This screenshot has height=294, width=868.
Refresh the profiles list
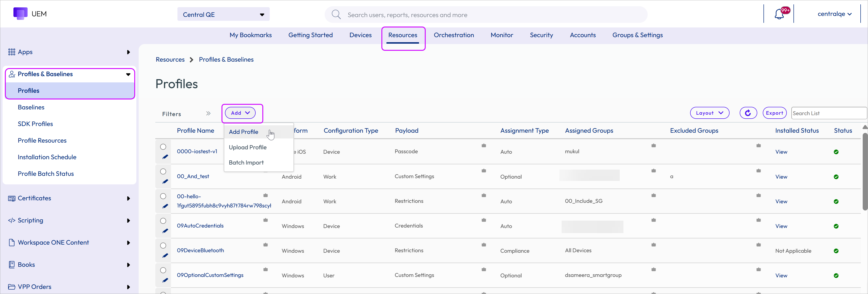(x=748, y=113)
